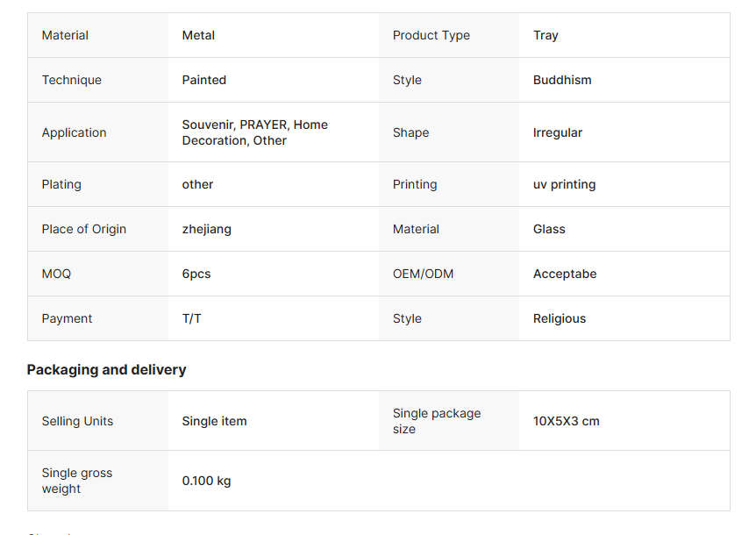Click the "uv printing" value cell
Image resolution: width=756 pixels, height=535 pixels.
(564, 184)
